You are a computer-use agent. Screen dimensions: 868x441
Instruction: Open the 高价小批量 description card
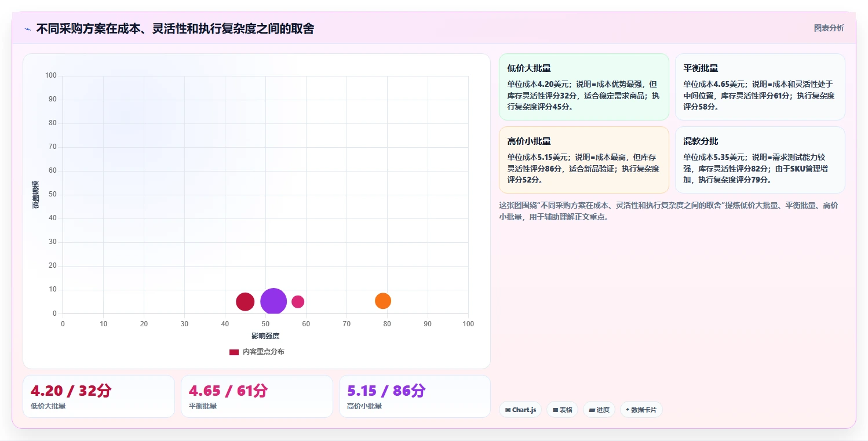583,160
